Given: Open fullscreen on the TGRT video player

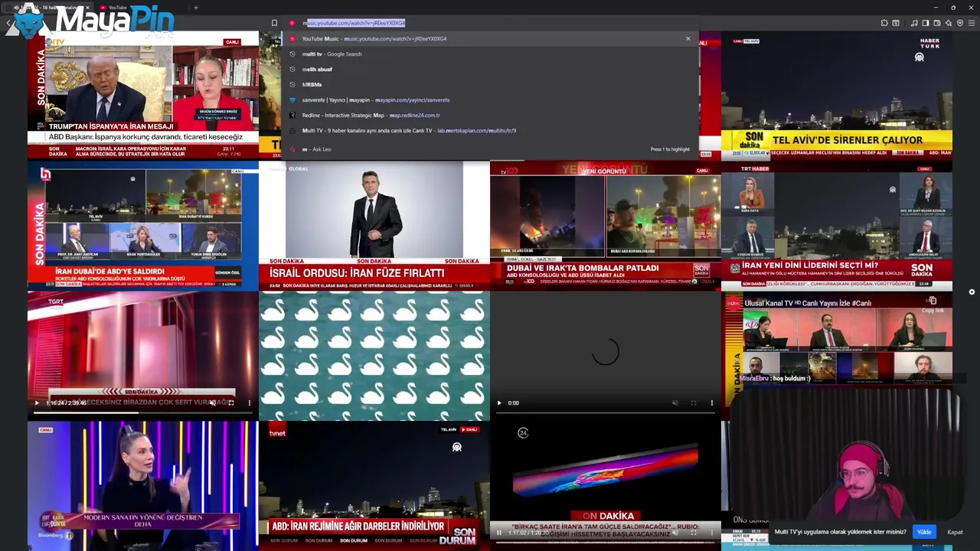Looking at the screenshot, I should coord(230,403).
